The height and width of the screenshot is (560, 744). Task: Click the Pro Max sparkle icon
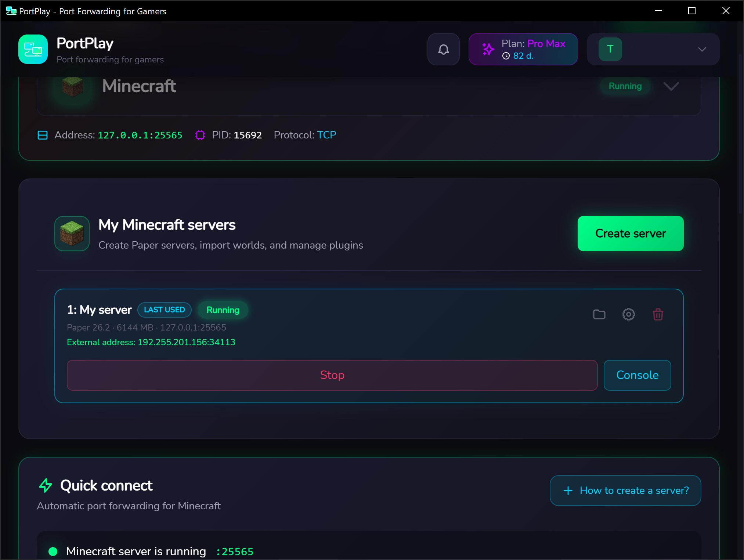(488, 49)
